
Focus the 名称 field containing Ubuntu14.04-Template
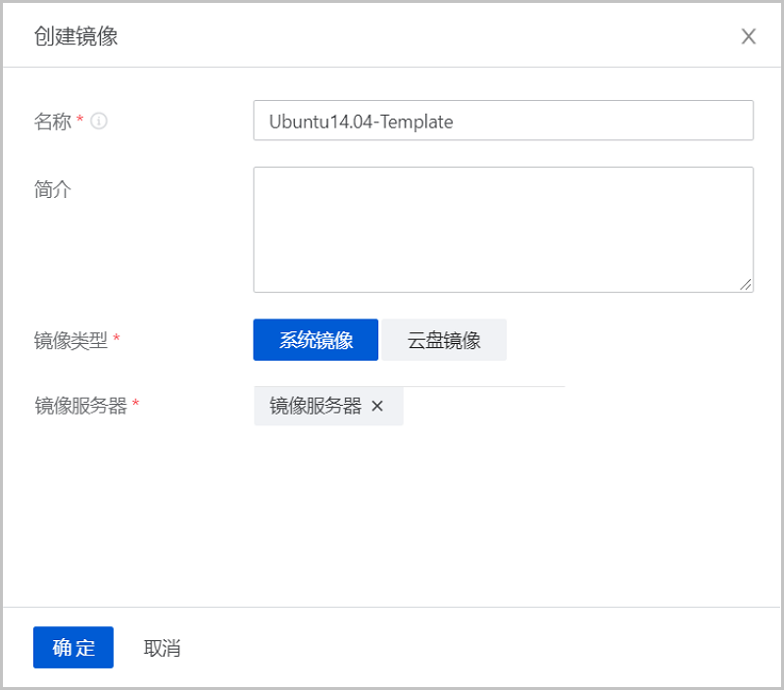click(x=503, y=122)
